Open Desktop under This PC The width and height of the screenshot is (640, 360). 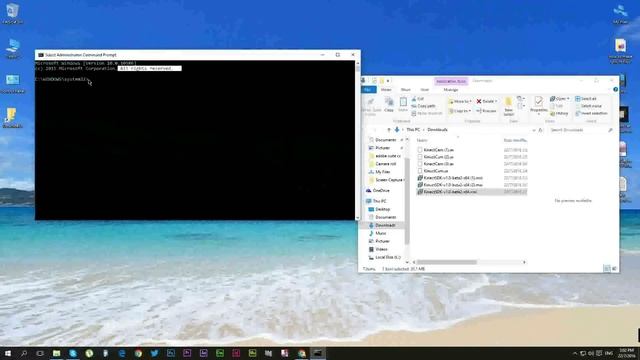click(380, 209)
